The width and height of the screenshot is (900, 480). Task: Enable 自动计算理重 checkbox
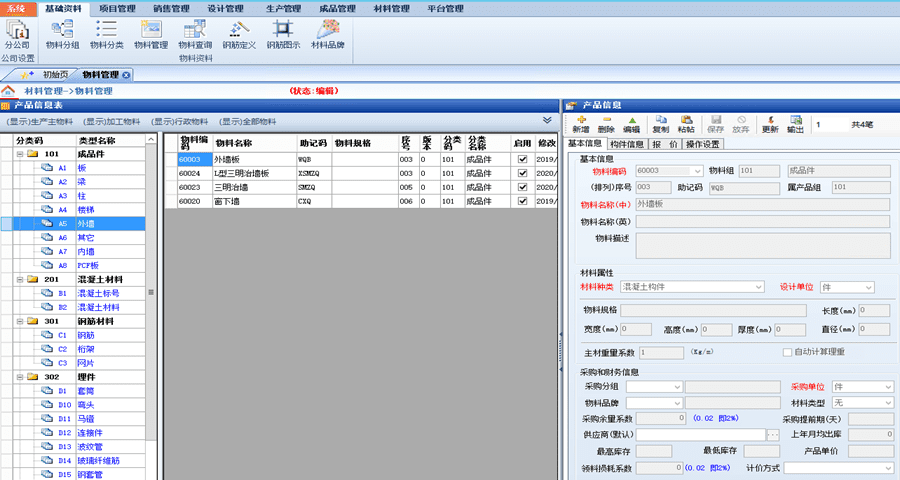pyautogui.click(x=787, y=352)
